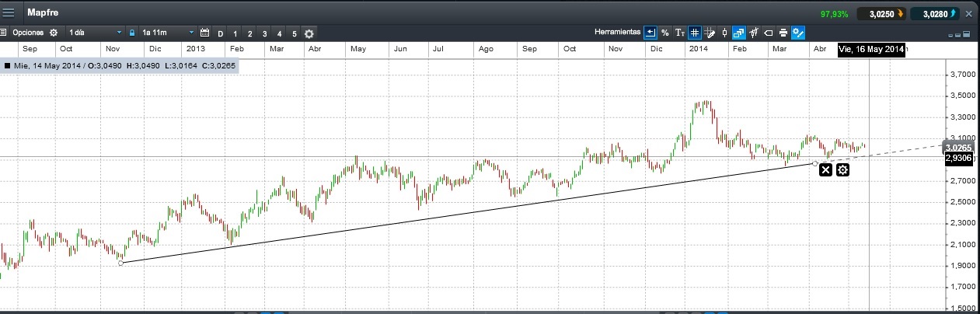The image size is (980, 314).
Task: Select the text annotation tool
Action: [x=679, y=33]
